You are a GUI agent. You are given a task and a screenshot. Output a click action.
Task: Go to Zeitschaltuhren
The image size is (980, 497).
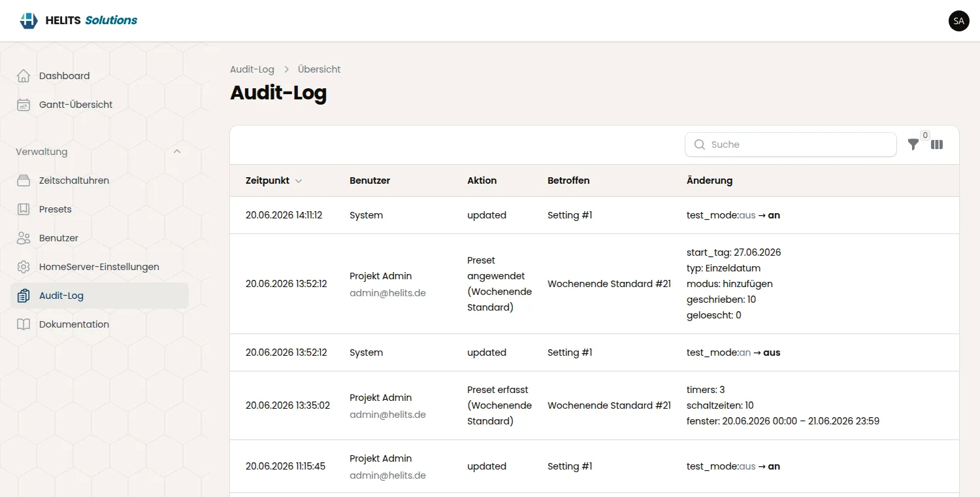tap(100, 180)
